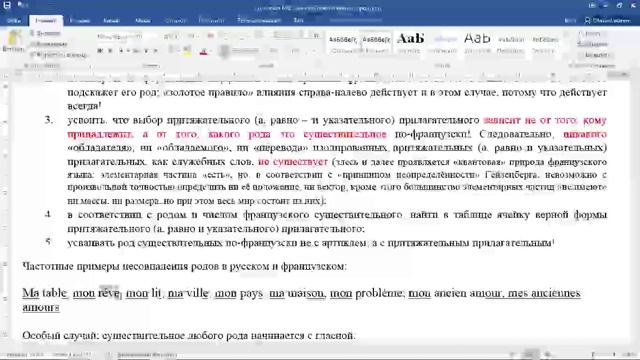Open the font name combo box
The height and width of the screenshot is (360, 640).
127,37
